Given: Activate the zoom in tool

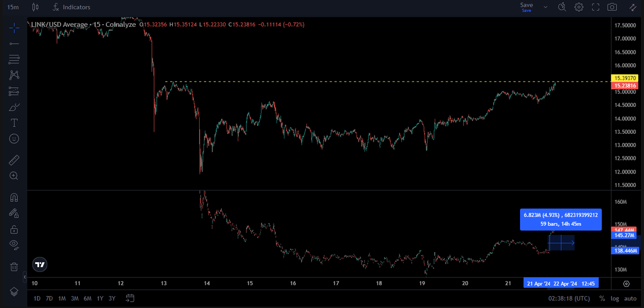Looking at the screenshot, I should [x=14, y=176].
